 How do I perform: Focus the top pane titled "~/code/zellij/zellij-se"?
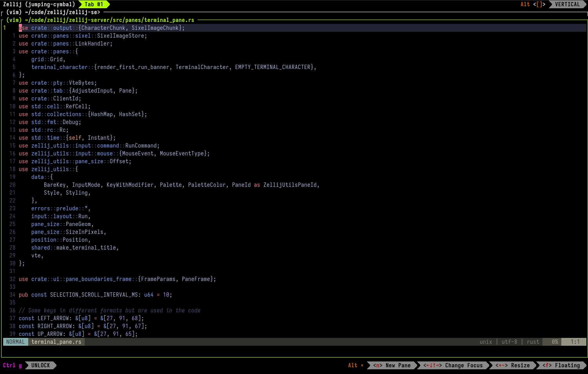click(53, 12)
